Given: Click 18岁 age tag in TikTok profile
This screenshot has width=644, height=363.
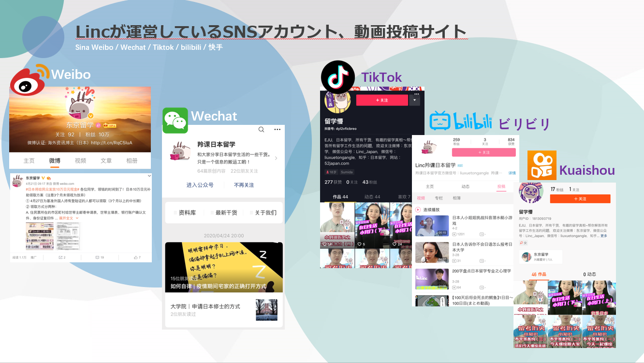Looking at the screenshot, I should click(331, 172).
